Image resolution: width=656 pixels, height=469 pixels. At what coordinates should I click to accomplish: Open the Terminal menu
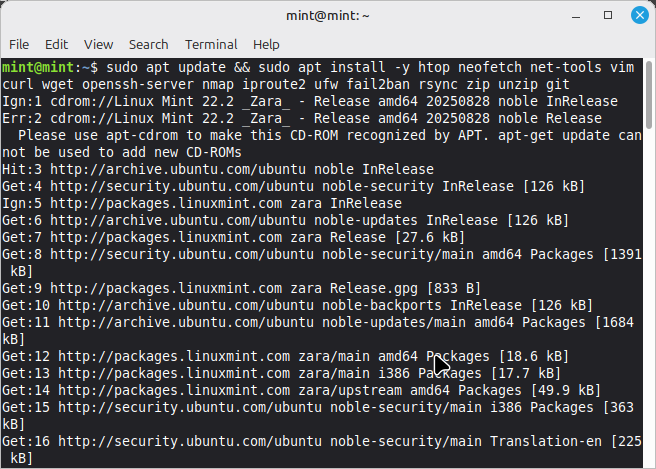point(211,45)
